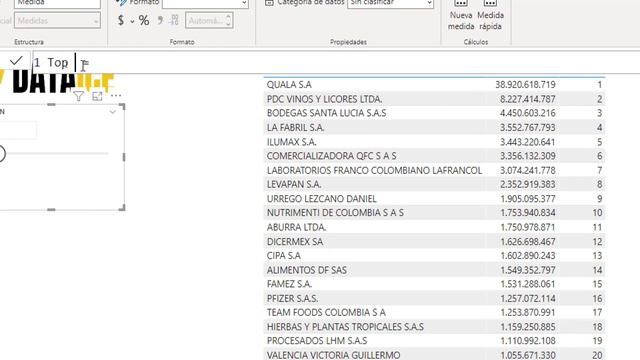Image resolution: width=640 pixels, height=360 pixels.
Task: Apply currency format with dollar icon
Action: [121, 20]
